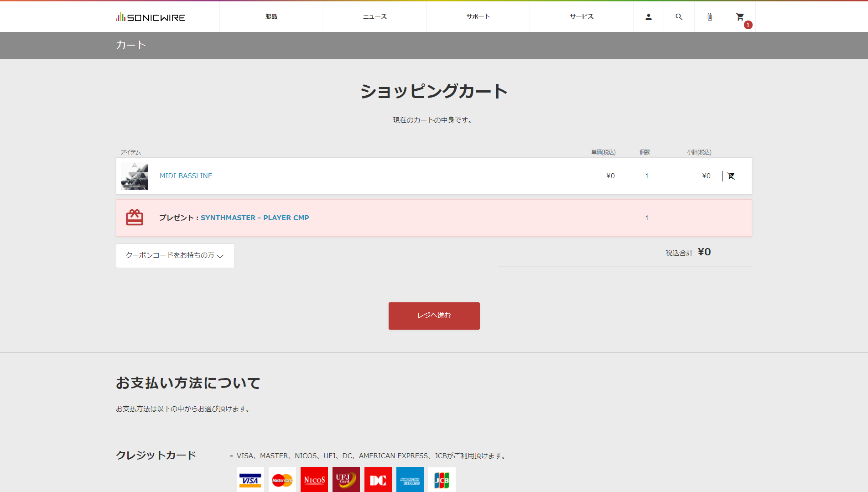Click the MasterCard logo

[x=282, y=480]
